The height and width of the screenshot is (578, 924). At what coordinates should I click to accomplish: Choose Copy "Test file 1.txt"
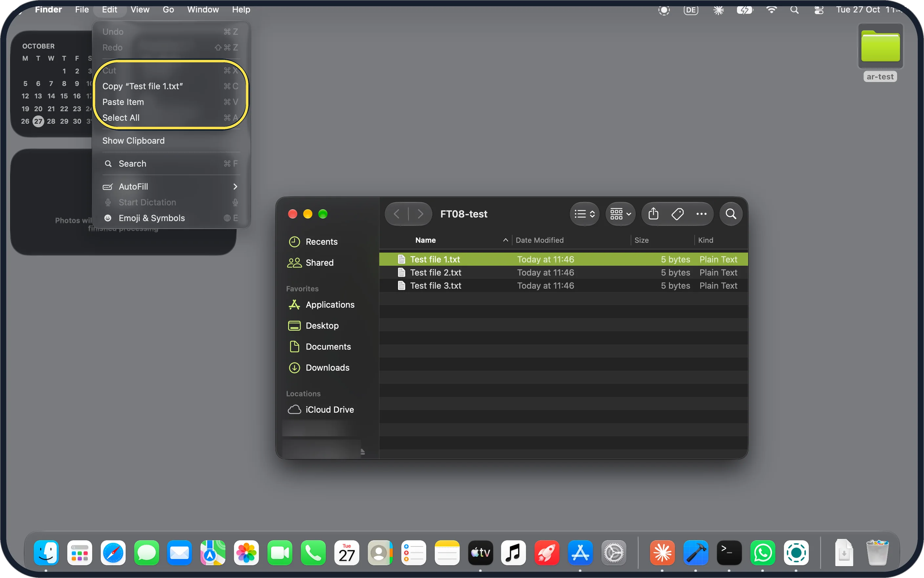pyautogui.click(x=171, y=86)
